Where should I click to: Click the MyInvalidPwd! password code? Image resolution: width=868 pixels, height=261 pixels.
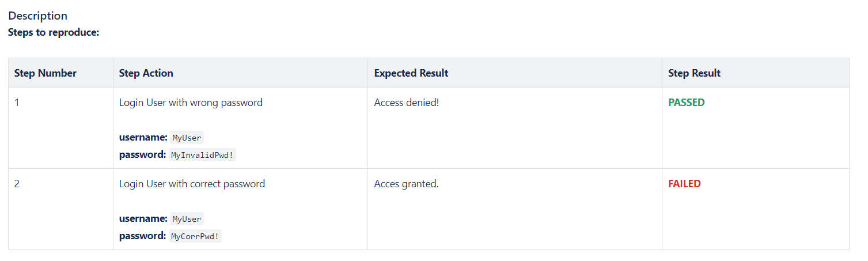click(x=203, y=155)
